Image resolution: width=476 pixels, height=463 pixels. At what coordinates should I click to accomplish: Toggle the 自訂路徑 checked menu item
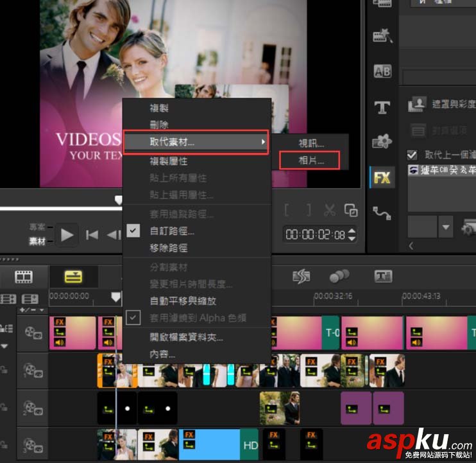(133, 231)
